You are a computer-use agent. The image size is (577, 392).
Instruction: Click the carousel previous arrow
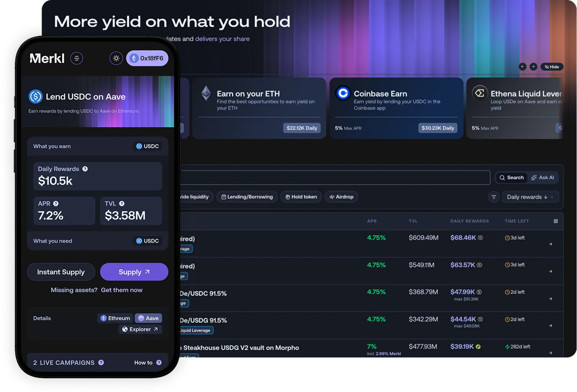[523, 67]
